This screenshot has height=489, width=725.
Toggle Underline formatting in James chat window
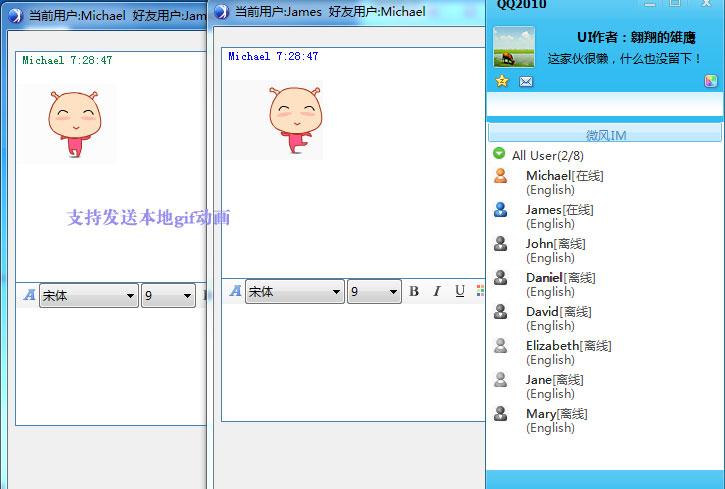(x=460, y=291)
